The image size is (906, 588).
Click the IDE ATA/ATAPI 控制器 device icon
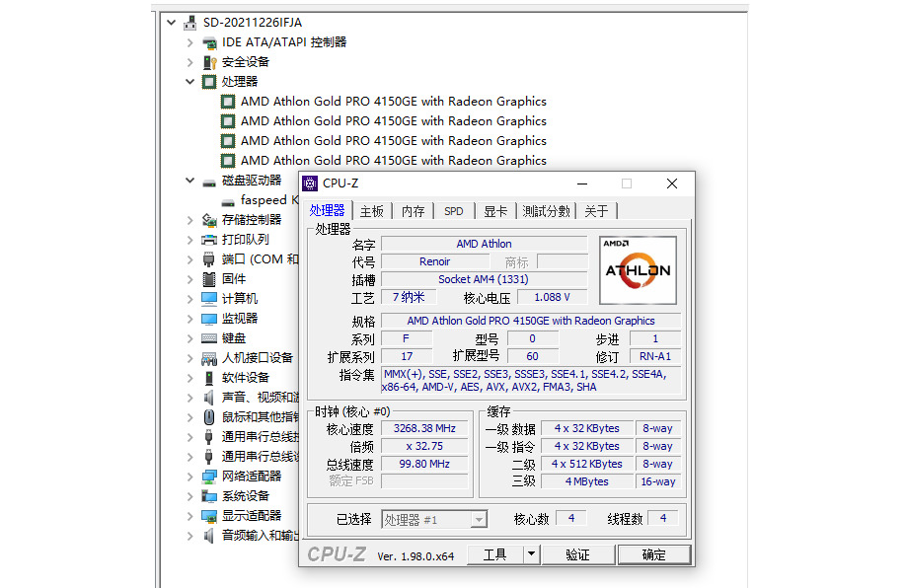pyautogui.click(x=209, y=42)
